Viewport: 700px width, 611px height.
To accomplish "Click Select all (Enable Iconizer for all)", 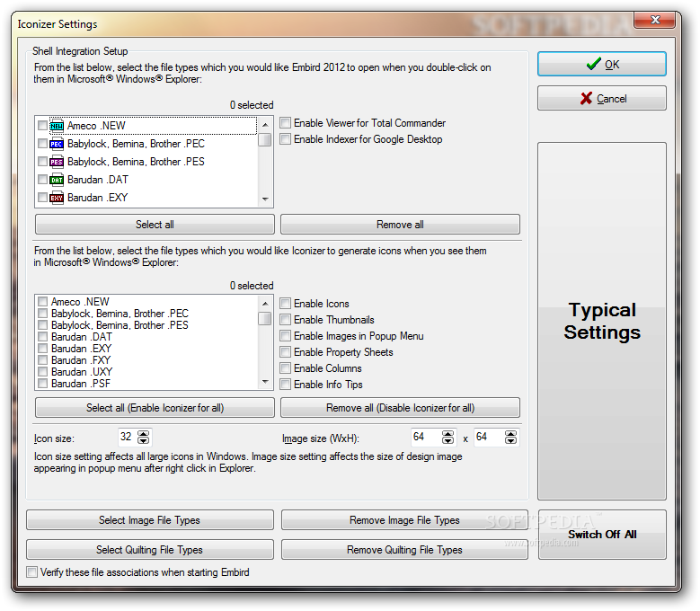I will point(155,407).
